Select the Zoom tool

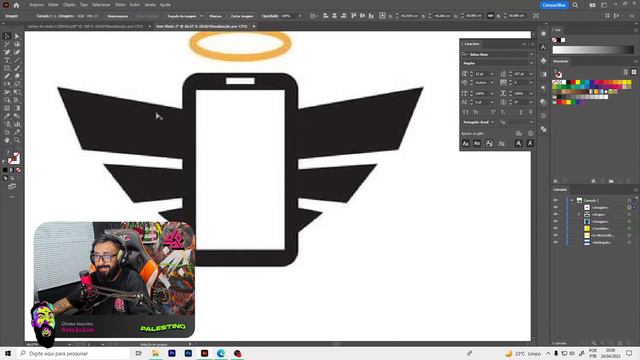(17, 140)
